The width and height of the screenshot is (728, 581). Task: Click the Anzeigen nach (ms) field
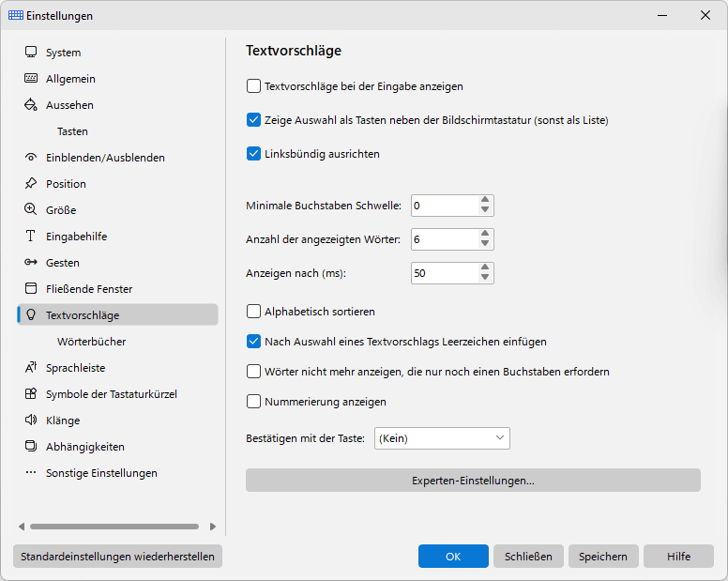[445, 273]
